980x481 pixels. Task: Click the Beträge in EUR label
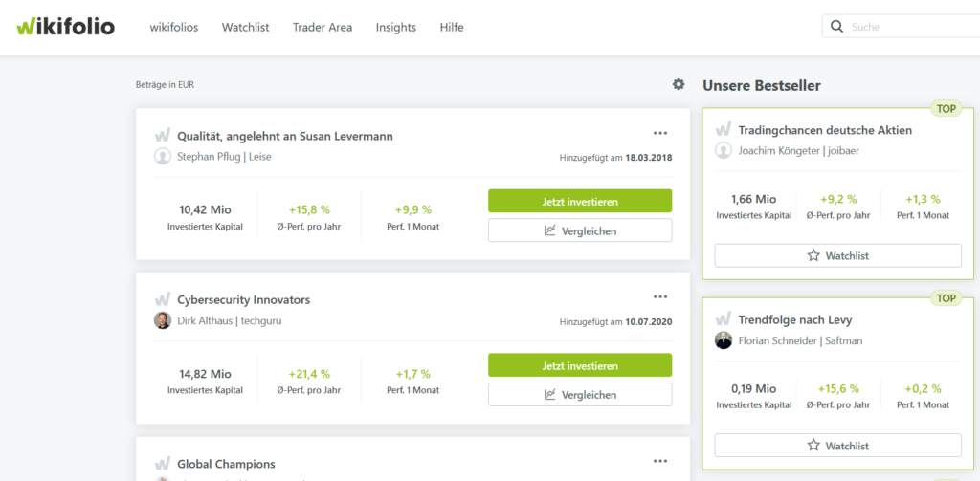[165, 85]
